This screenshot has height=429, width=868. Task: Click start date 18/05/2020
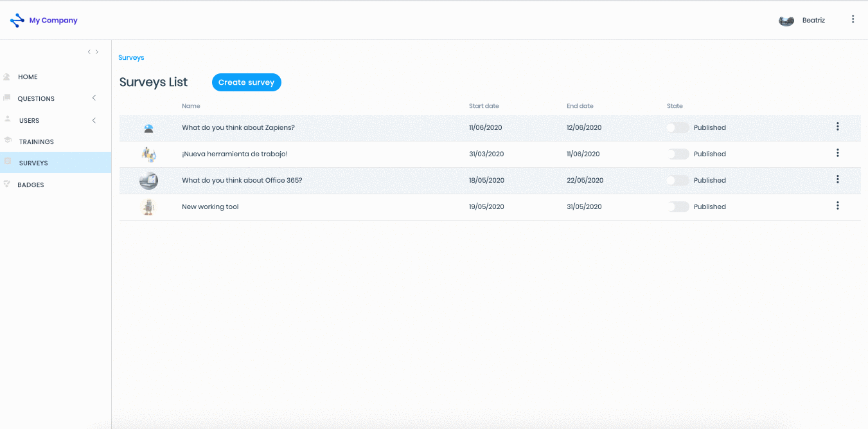pyautogui.click(x=486, y=180)
